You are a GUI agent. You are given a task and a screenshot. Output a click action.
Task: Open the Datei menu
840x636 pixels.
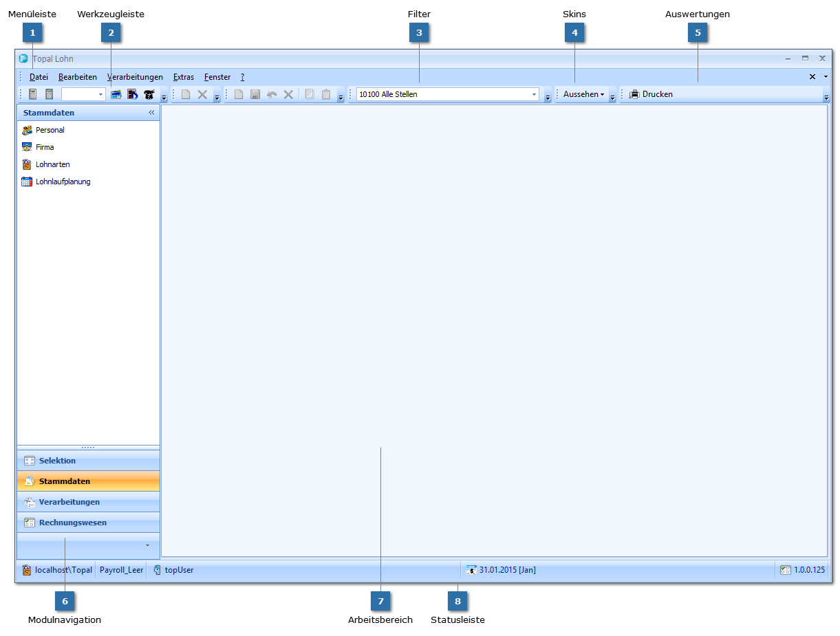point(39,77)
